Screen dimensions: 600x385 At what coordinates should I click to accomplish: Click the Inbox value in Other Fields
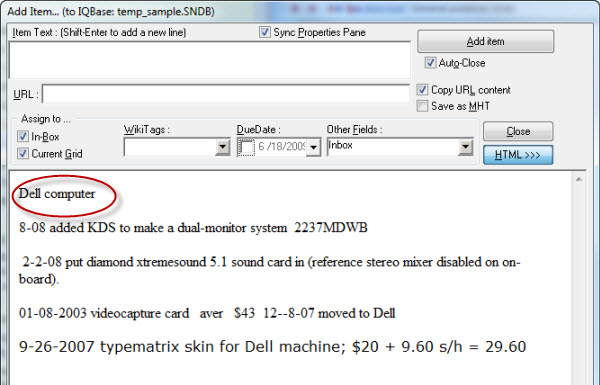point(340,145)
